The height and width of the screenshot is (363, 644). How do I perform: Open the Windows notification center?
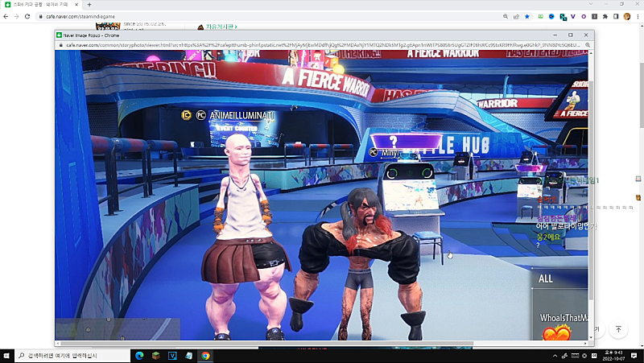point(634,356)
